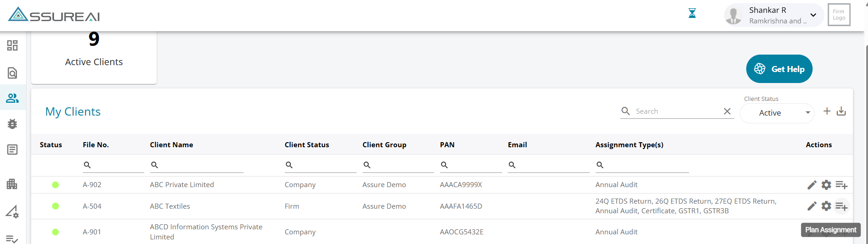The image size is (868, 244).
Task: Open the building icon in sidebar
Action: (12, 184)
